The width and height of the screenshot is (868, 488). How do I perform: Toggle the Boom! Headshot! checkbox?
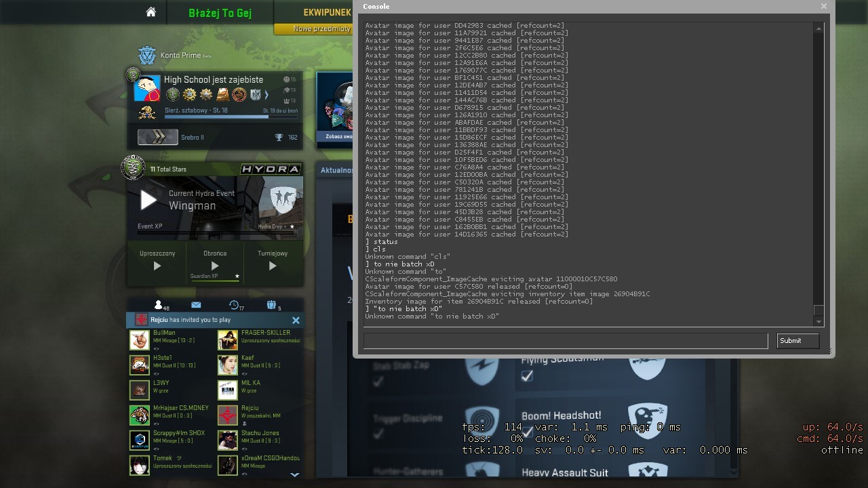pyautogui.click(x=527, y=432)
